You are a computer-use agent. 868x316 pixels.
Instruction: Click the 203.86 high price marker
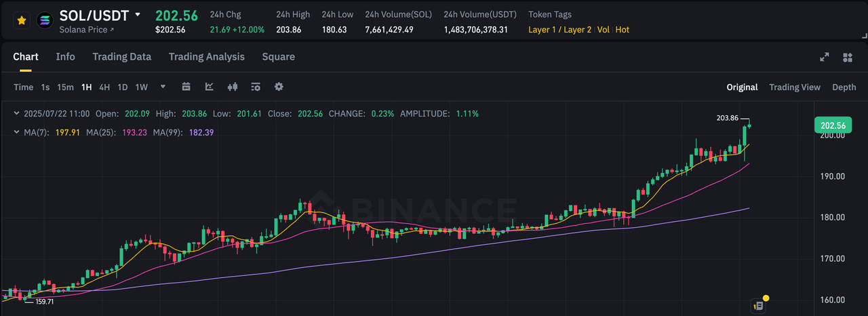tap(727, 118)
